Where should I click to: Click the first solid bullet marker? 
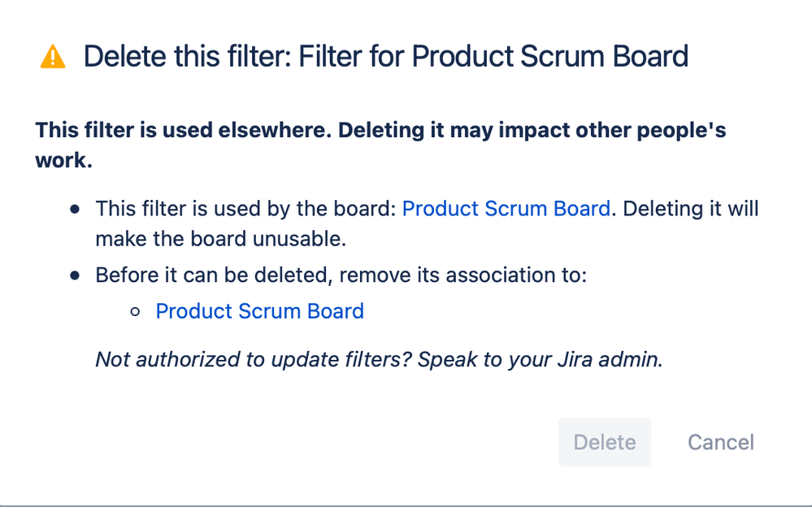[x=75, y=210]
